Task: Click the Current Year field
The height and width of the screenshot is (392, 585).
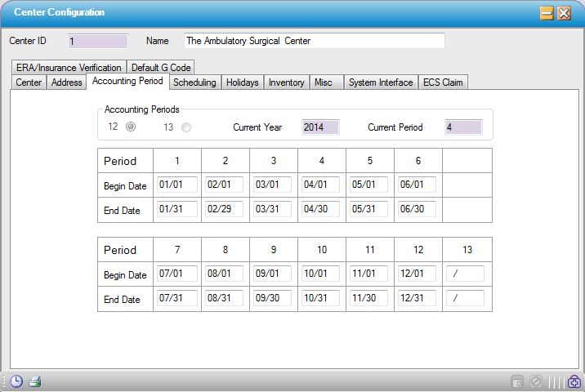Action: (319, 127)
